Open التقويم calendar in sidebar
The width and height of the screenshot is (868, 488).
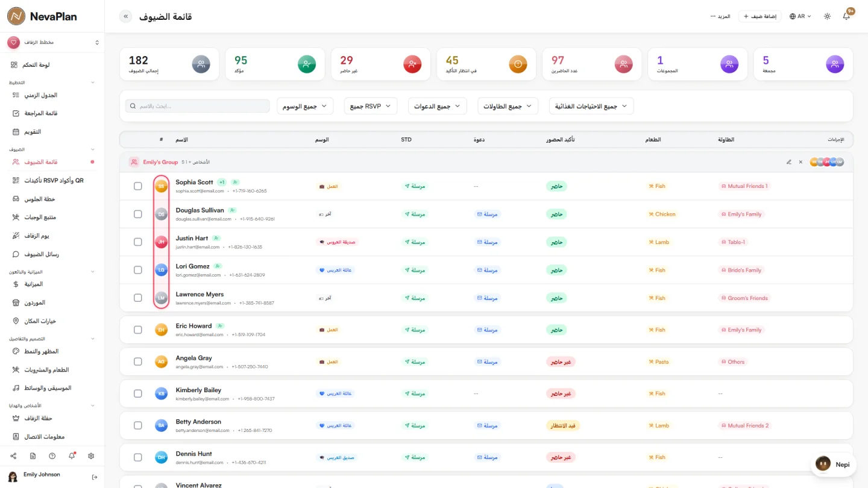52,131
